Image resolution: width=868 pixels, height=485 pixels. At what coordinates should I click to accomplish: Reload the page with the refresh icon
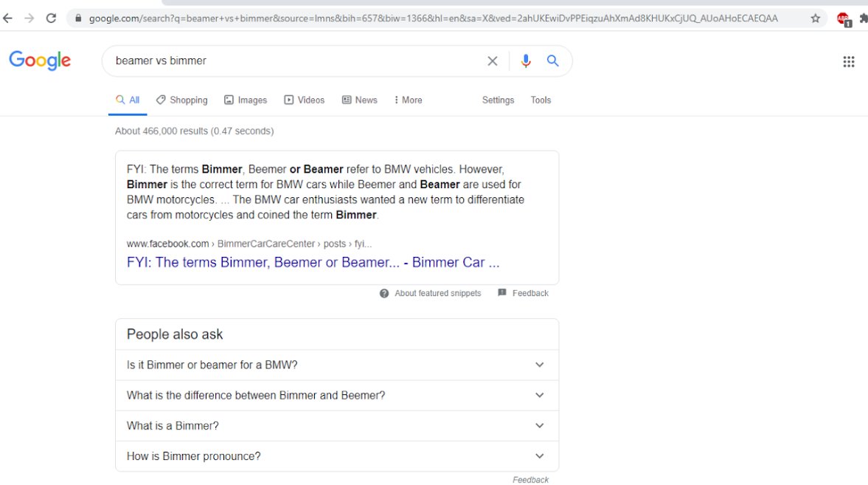pos(51,18)
